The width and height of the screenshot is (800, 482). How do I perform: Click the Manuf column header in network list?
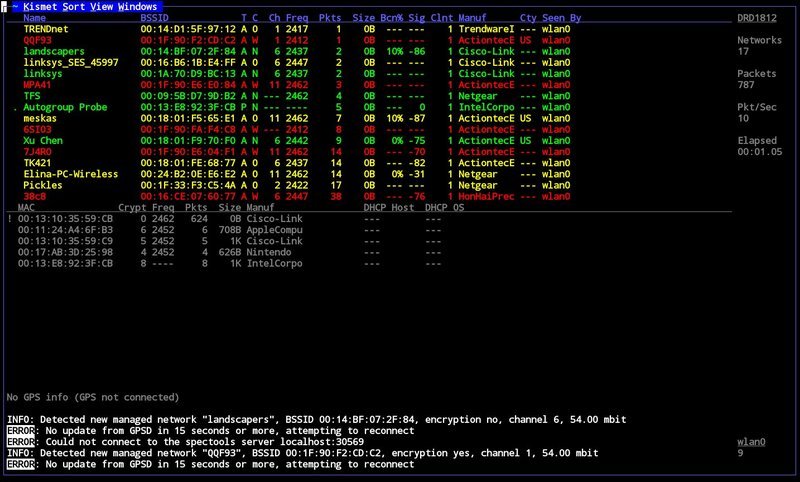(472, 18)
